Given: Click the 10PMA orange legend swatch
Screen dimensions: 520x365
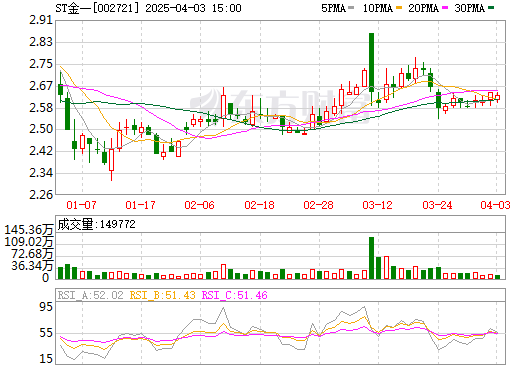Looking at the screenshot, I should 399,8.
